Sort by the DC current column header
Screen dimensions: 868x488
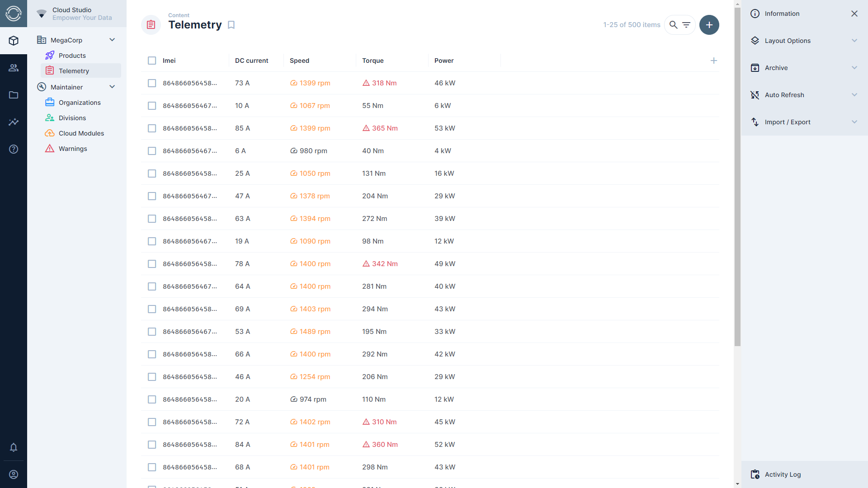pyautogui.click(x=251, y=61)
